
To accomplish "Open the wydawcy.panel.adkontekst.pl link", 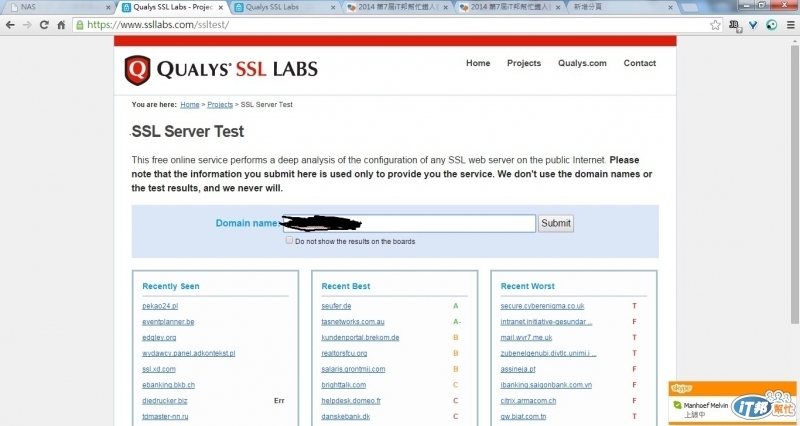I will (x=189, y=354).
